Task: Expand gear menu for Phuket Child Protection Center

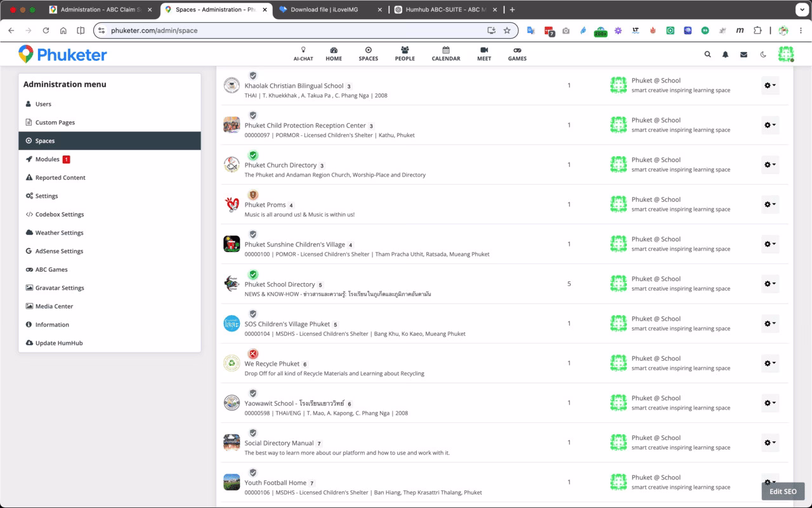Action: (x=770, y=125)
